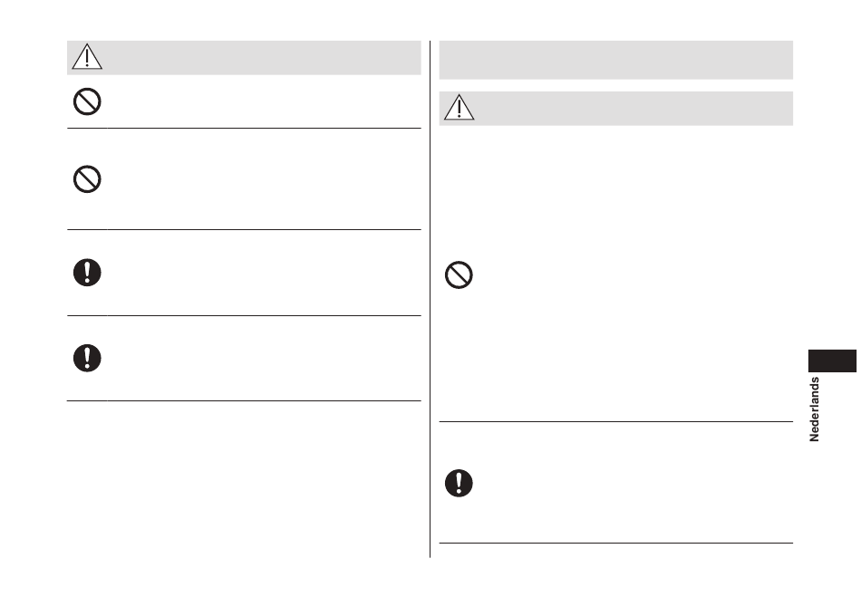Click the middle of the right warning header bar
Viewport: 861px width, 616px height.
coord(615,108)
